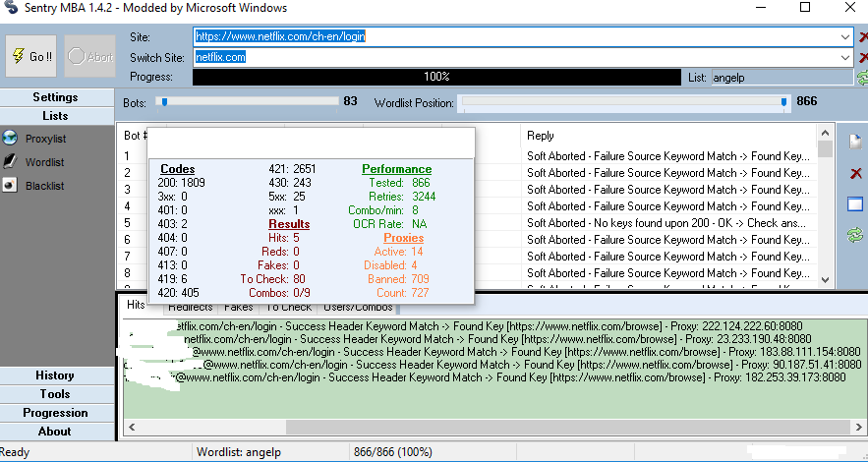The height and width of the screenshot is (462, 868).
Task: Expand the Site URL dropdown
Action: pos(846,37)
